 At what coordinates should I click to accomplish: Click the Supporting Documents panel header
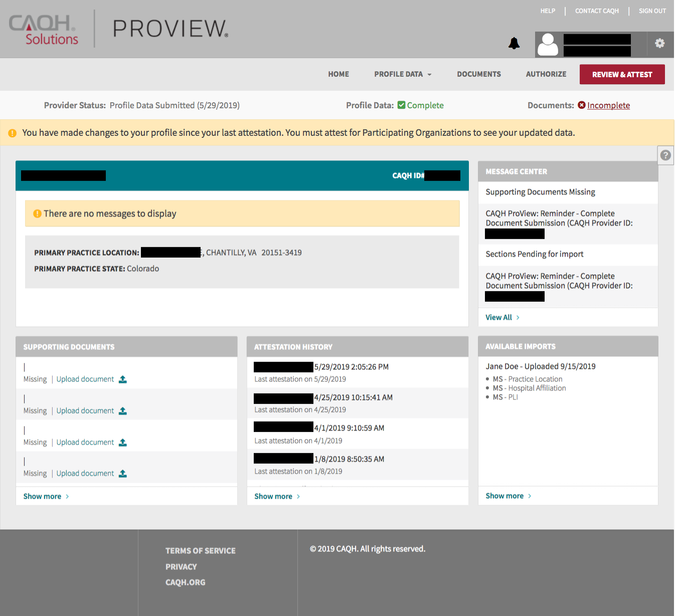pos(126,347)
